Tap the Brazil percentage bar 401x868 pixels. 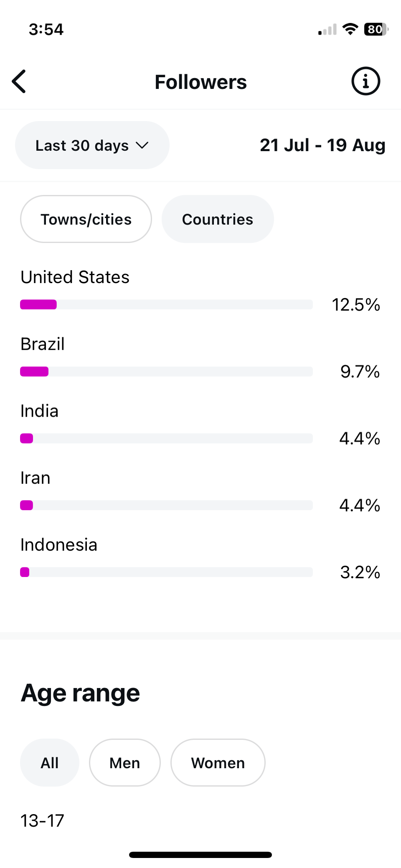click(x=166, y=372)
